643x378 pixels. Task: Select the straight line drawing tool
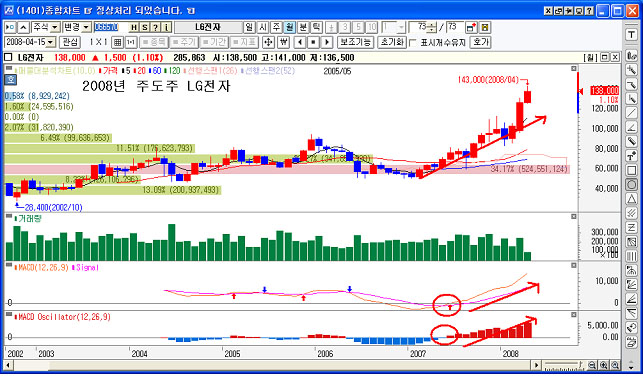632,113
